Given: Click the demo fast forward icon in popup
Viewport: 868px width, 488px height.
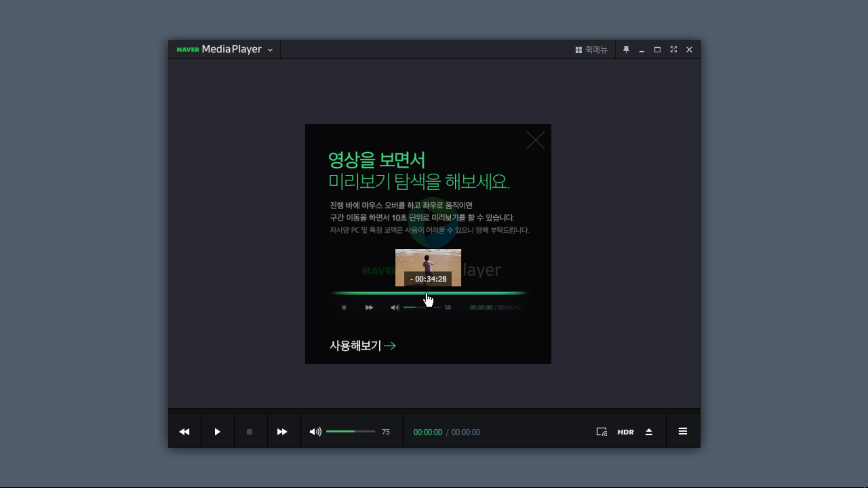Looking at the screenshot, I should pyautogui.click(x=369, y=308).
